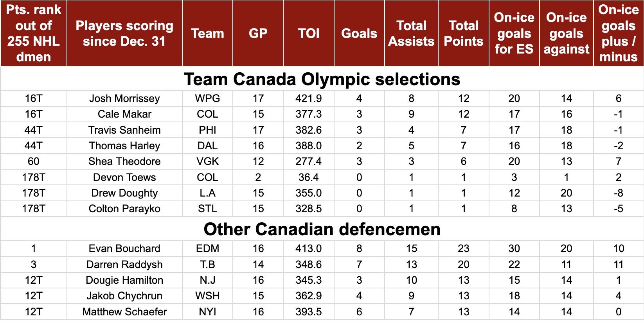Select the "Total Assists" column header
This screenshot has width=644, height=322.
[x=411, y=33]
